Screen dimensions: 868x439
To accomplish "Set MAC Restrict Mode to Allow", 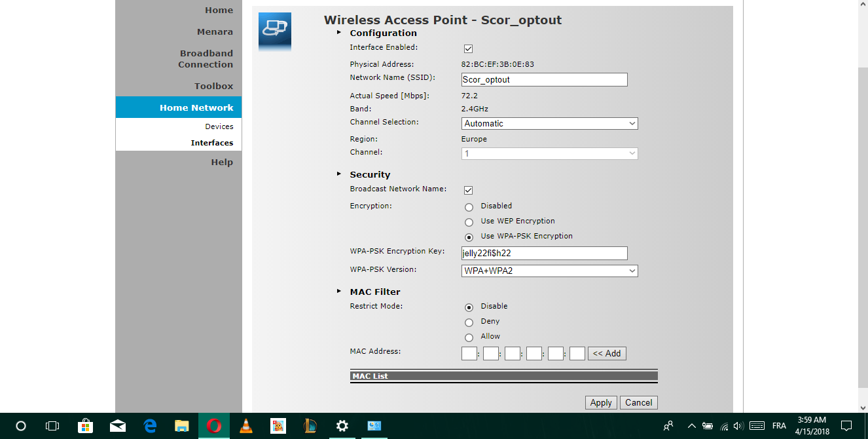I will pyautogui.click(x=469, y=337).
